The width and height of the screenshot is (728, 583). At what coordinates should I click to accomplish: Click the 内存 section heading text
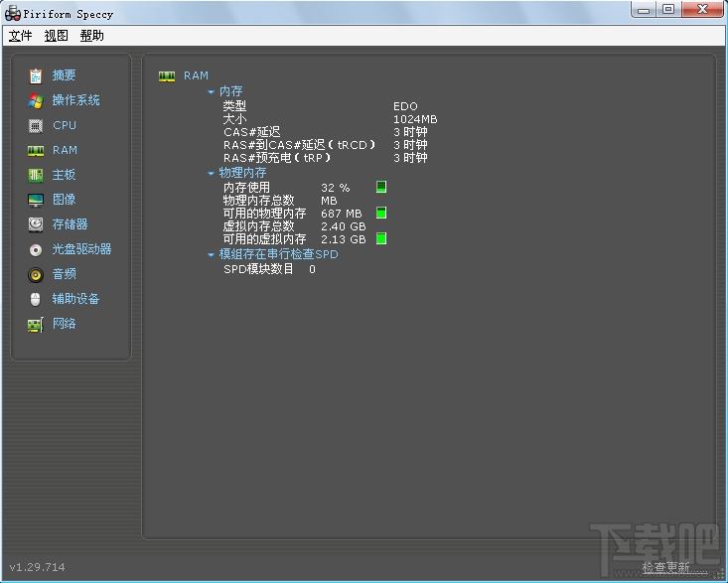(x=230, y=91)
